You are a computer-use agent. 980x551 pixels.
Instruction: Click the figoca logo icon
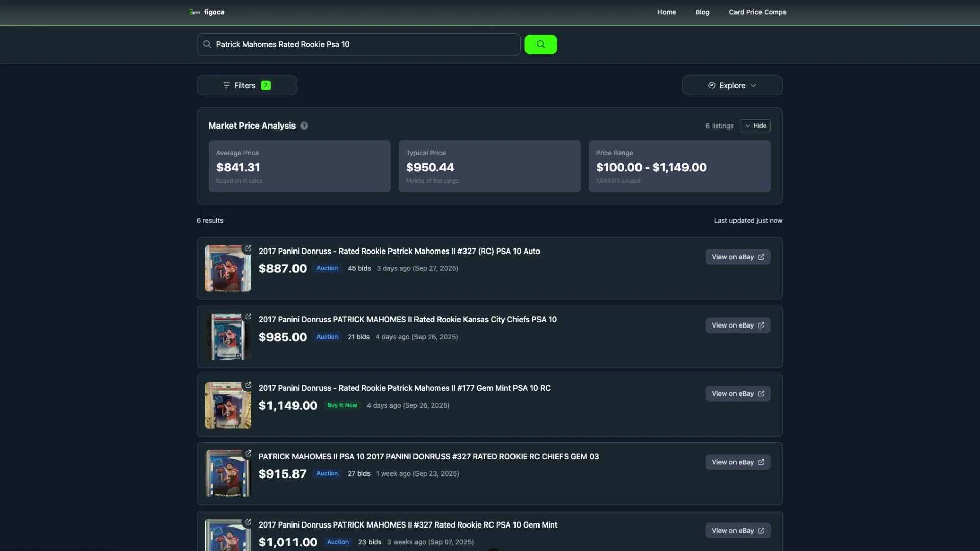(194, 12)
